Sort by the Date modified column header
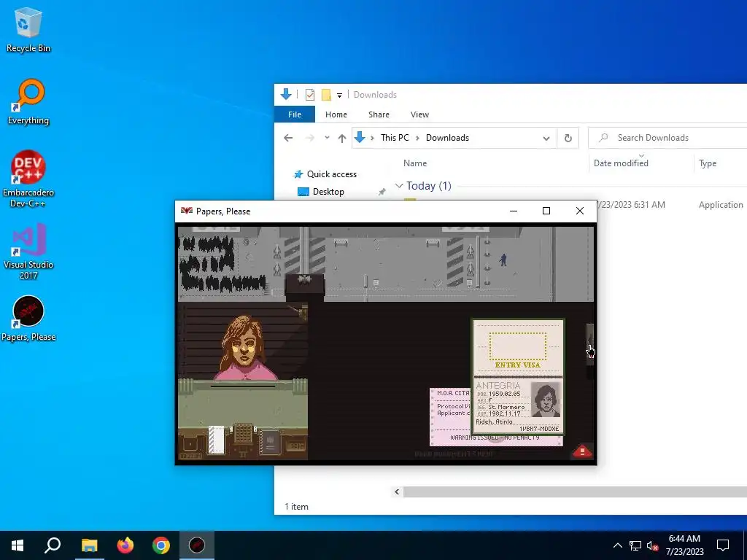This screenshot has height=560, width=747. pos(621,163)
